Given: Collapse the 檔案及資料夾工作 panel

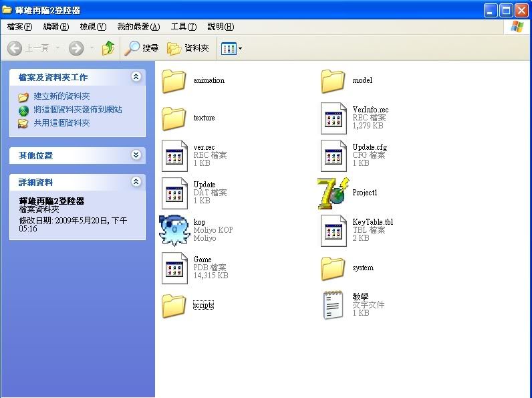Looking at the screenshot, I should [x=136, y=77].
